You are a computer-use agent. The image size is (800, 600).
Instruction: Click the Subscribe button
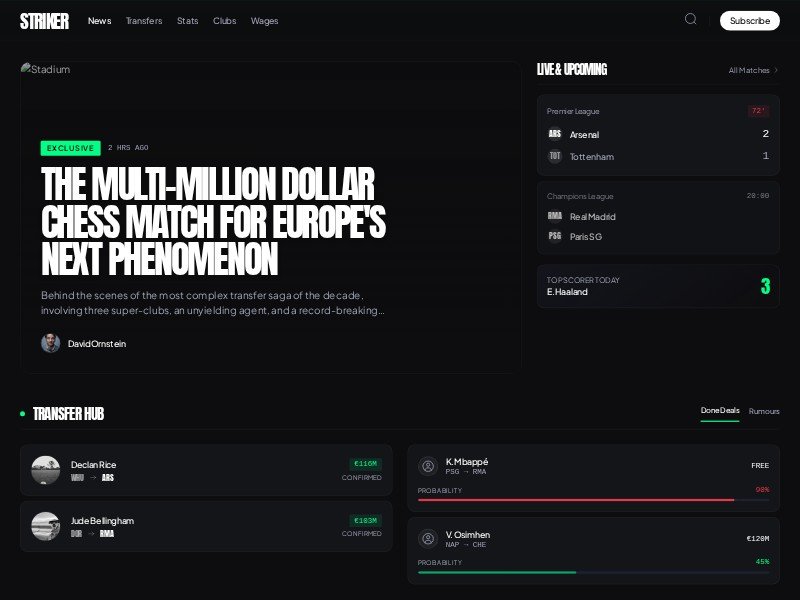(x=749, y=20)
